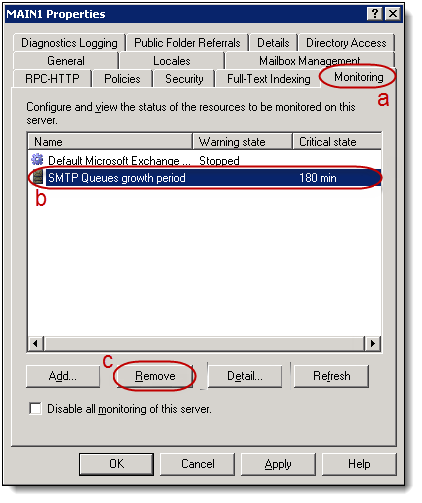Open the Security tab

(x=184, y=79)
